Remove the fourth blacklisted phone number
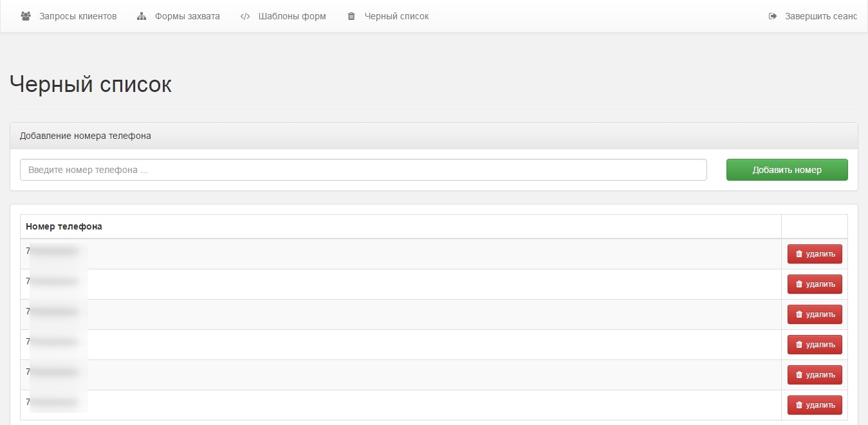 click(x=815, y=345)
